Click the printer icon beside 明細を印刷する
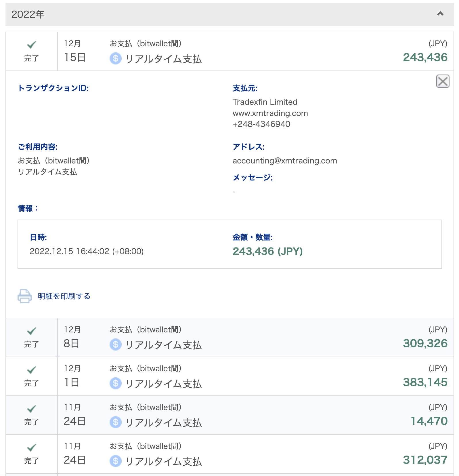Viewport: 459px width, 476px height. point(25,296)
